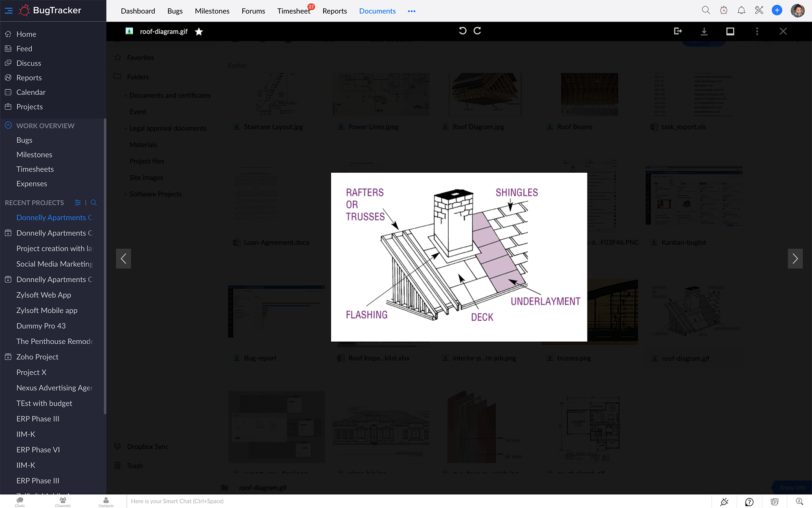Open the global search icon
This screenshot has width=812, height=508.
tap(706, 10)
